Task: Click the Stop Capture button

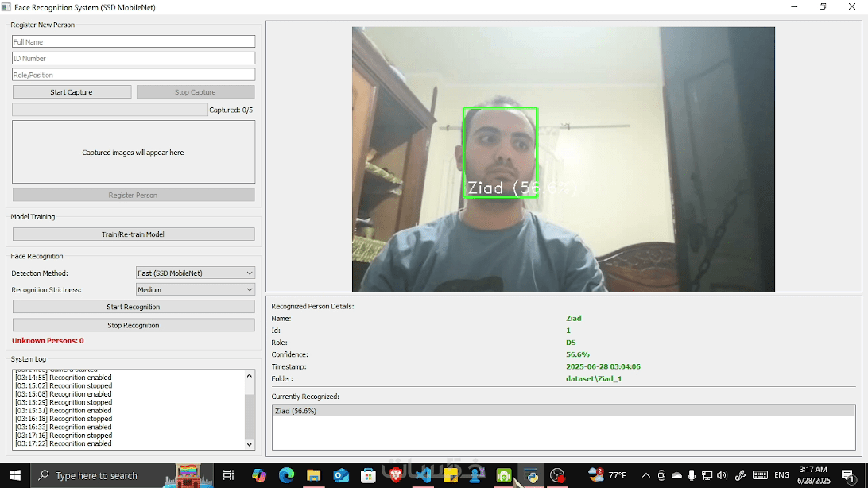Action: coord(196,92)
